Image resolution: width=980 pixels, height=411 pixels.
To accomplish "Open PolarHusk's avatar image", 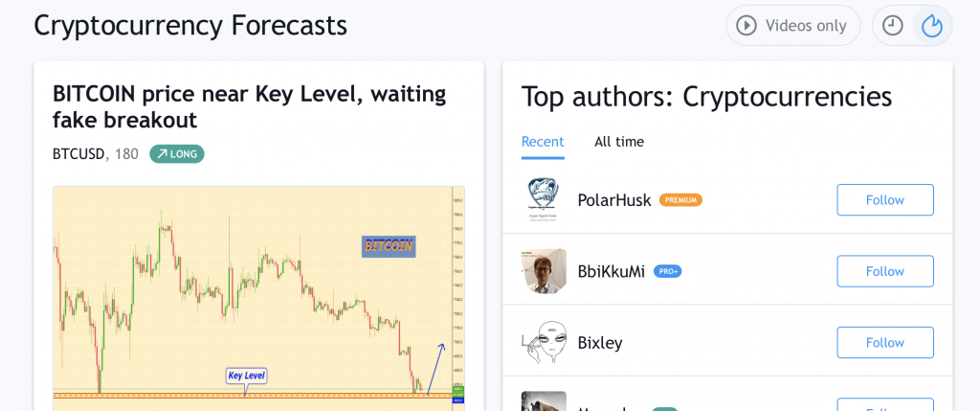I will pos(544,199).
